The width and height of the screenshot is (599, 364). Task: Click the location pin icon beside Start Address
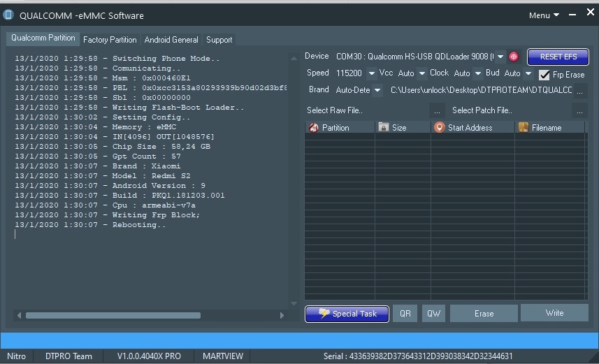pos(440,127)
